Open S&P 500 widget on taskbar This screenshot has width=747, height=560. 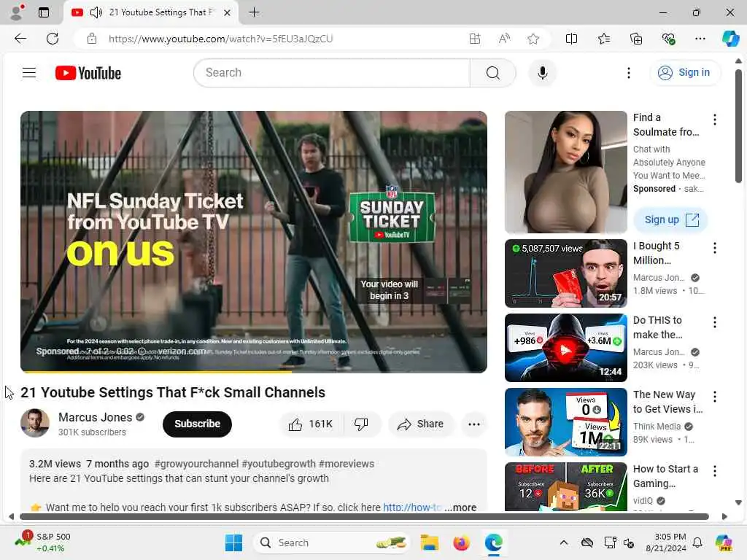click(x=43, y=542)
